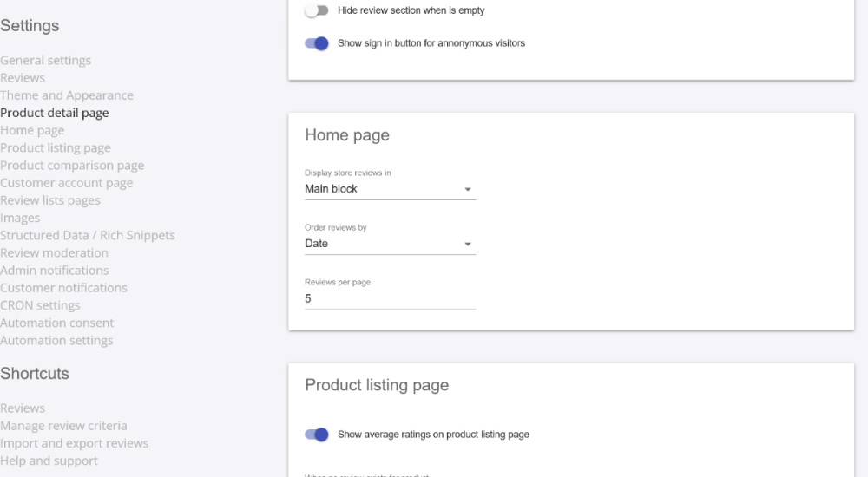The image size is (868, 477).
Task: Open Import and export reviews shortcut
Action: tap(74, 443)
